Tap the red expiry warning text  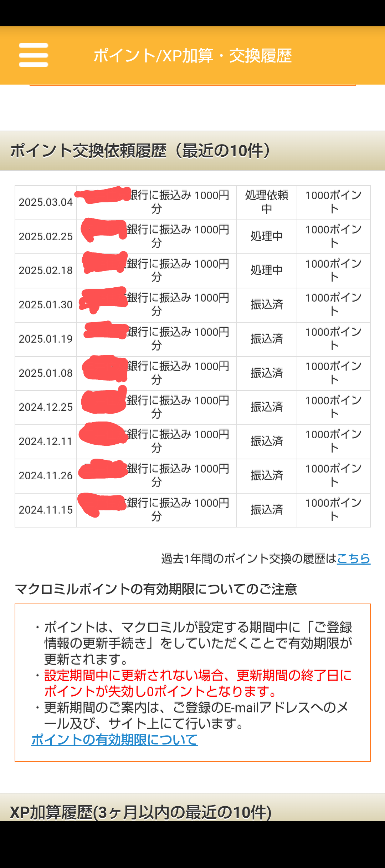click(198, 683)
